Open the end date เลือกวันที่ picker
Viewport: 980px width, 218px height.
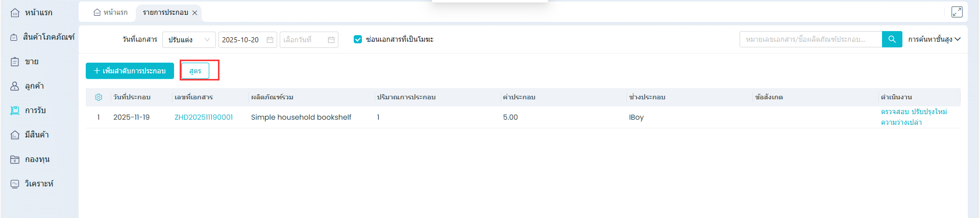coord(308,40)
